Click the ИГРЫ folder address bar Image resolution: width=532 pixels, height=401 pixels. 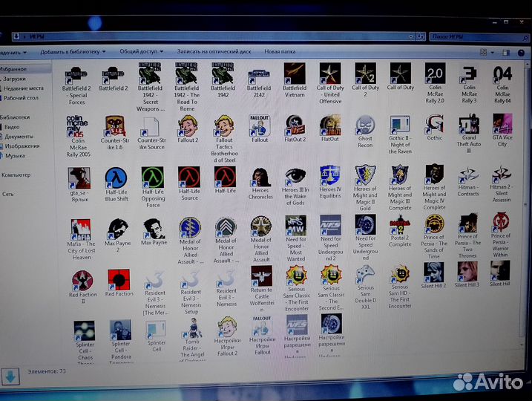pyautogui.click(x=211, y=36)
